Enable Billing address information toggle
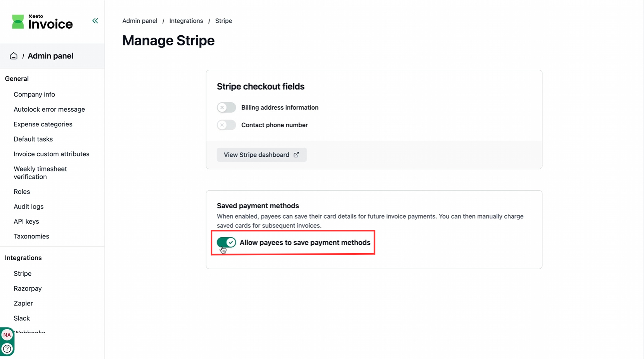 coord(226,107)
